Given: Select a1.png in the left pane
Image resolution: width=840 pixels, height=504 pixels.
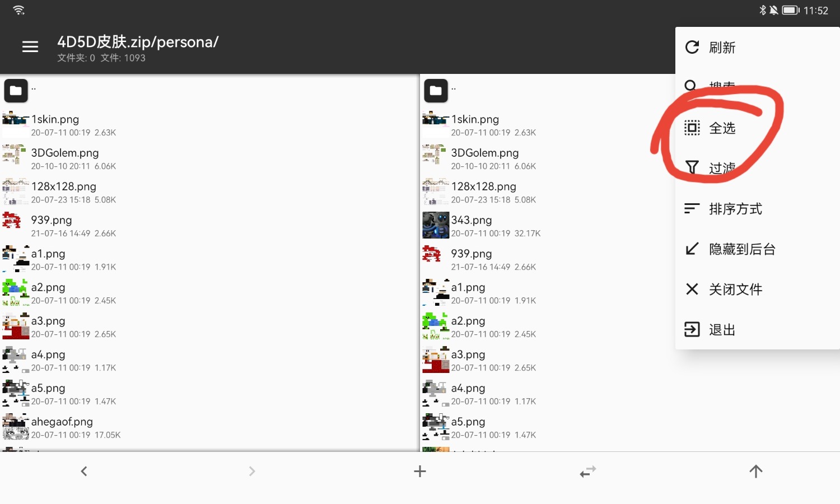Looking at the screenshot, I should coord(210,259).
